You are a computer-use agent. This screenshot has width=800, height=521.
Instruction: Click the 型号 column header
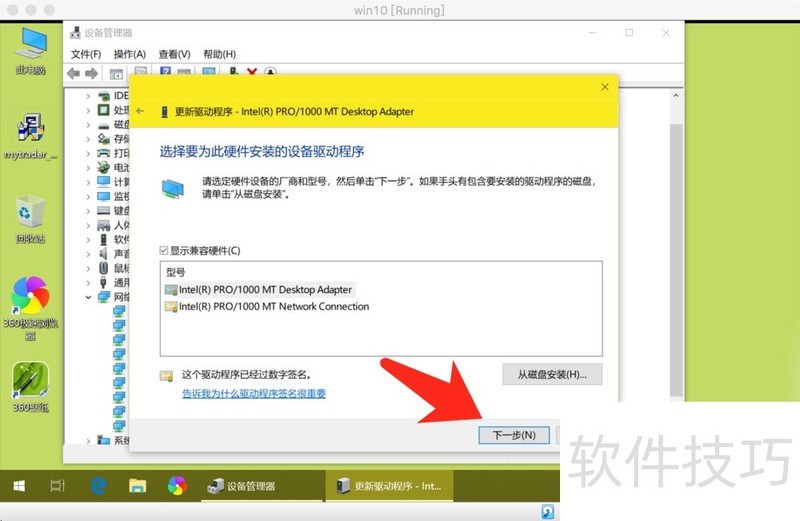pyautogui.click(x=176, y=272)
